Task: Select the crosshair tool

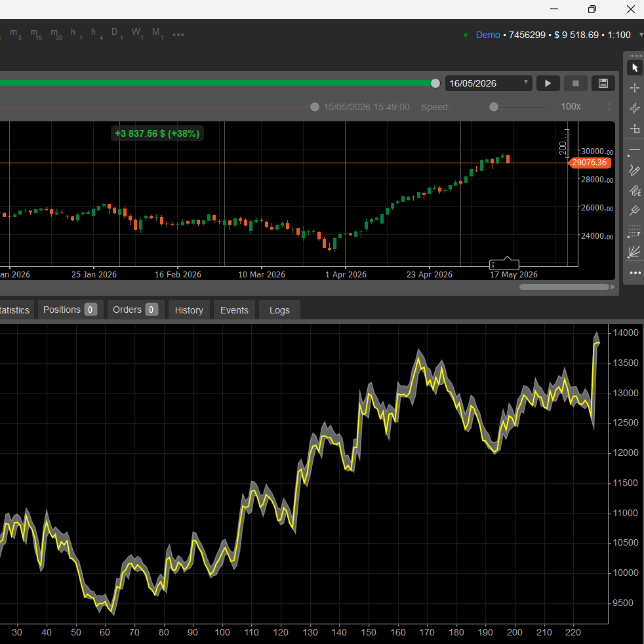Action: (x=635, y=88)
